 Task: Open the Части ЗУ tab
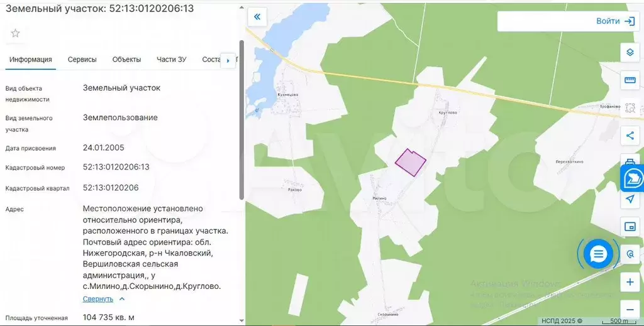[171, 60]
